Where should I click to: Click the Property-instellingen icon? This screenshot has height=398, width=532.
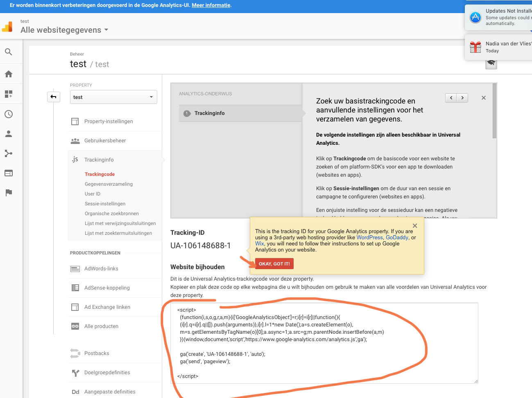[x=75, y=121]
